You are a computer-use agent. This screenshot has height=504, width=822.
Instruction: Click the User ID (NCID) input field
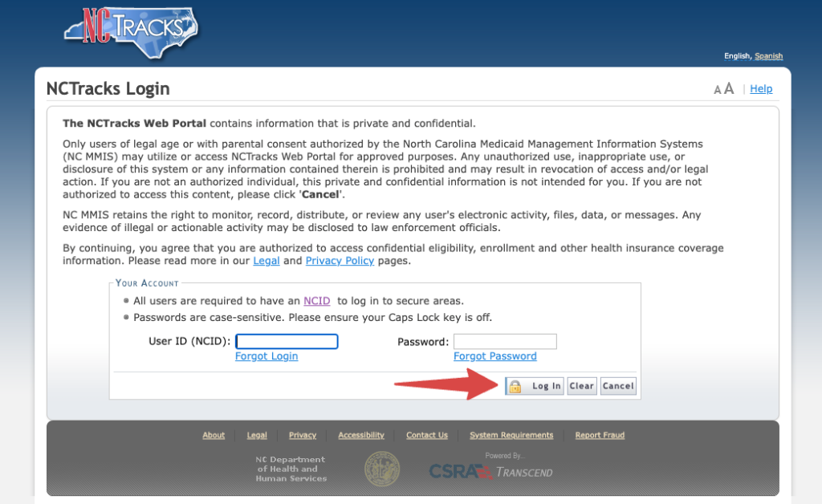point(287,341)
